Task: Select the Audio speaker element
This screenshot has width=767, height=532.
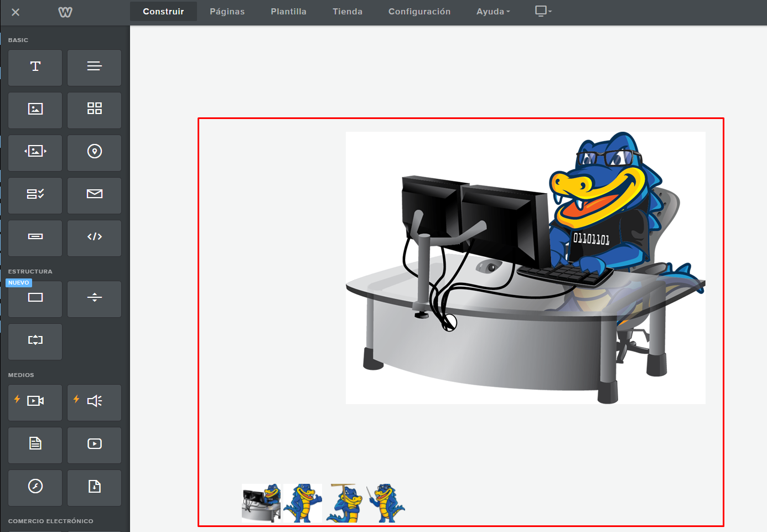Action: [x=95, y=402]
